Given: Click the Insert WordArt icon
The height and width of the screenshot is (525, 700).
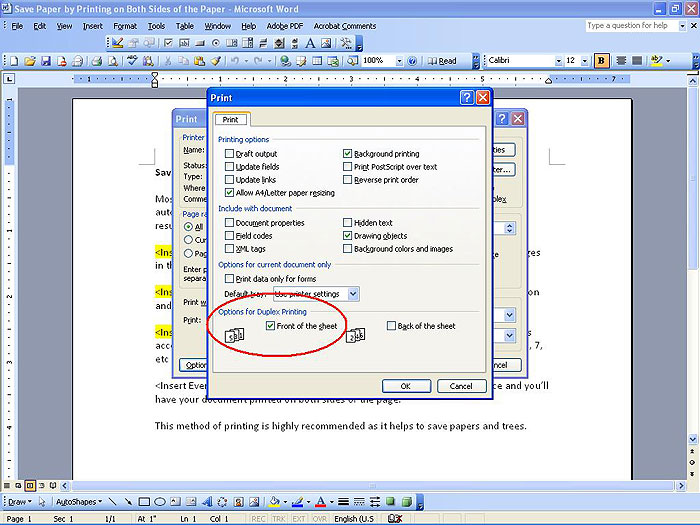Looking at the screenshot, I should [x=207, y=502].
